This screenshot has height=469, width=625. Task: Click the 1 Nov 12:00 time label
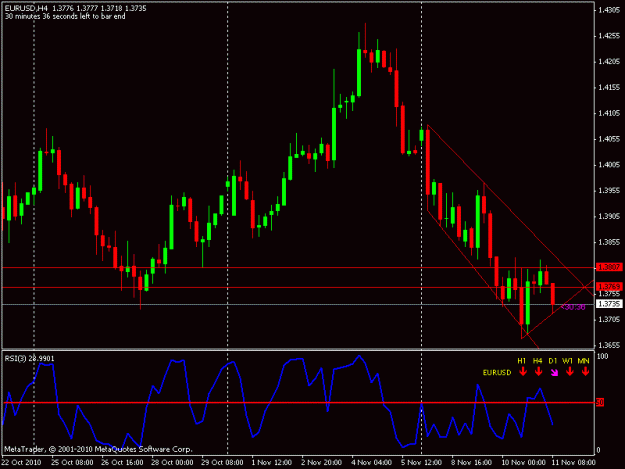click(271, 462)
